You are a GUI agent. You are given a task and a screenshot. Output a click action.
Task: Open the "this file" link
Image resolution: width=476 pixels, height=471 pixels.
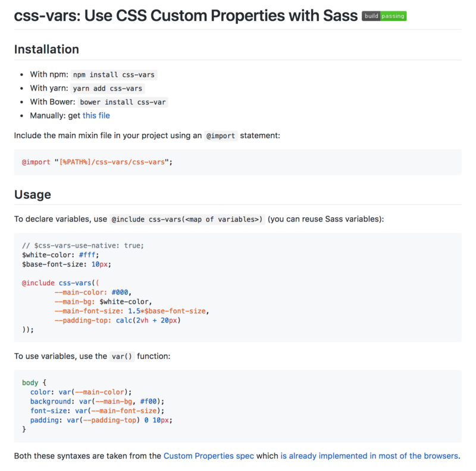pyautogui.click(x=96, y=116)
